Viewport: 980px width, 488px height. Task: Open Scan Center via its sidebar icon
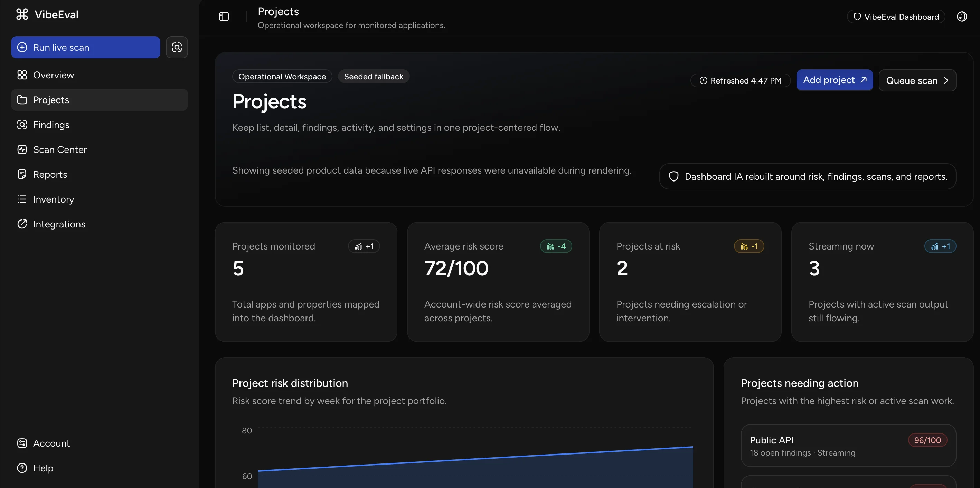22,149
